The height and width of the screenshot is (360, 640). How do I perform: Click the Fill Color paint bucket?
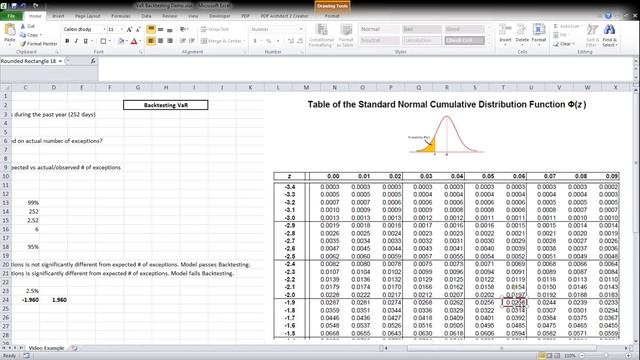point(121,41)
